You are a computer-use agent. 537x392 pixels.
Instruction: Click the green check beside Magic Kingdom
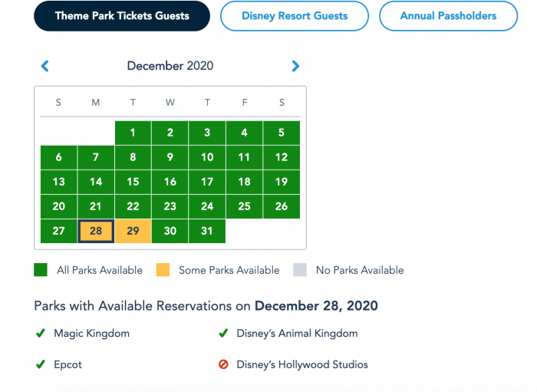[41, 333]
